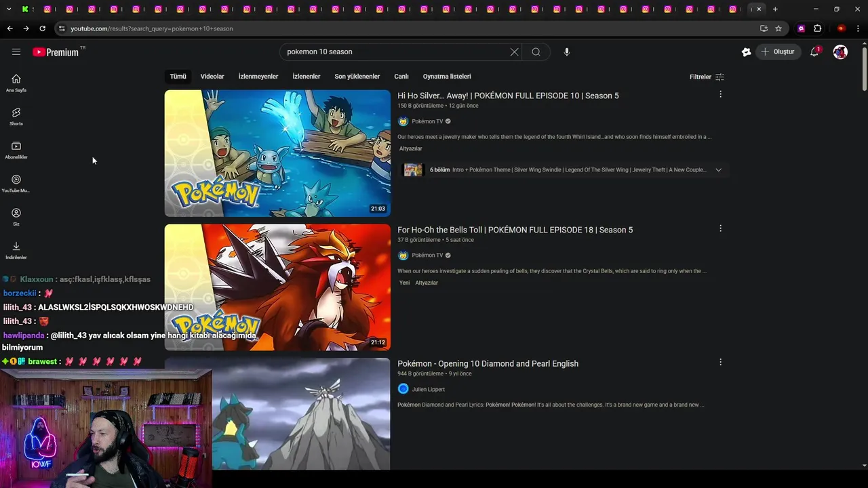Open site info icon in address bar
The image size is (868, 488).
62,28
